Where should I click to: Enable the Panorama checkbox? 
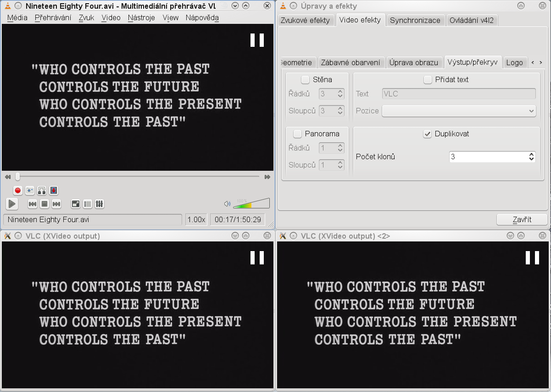(x=297, y=134)
